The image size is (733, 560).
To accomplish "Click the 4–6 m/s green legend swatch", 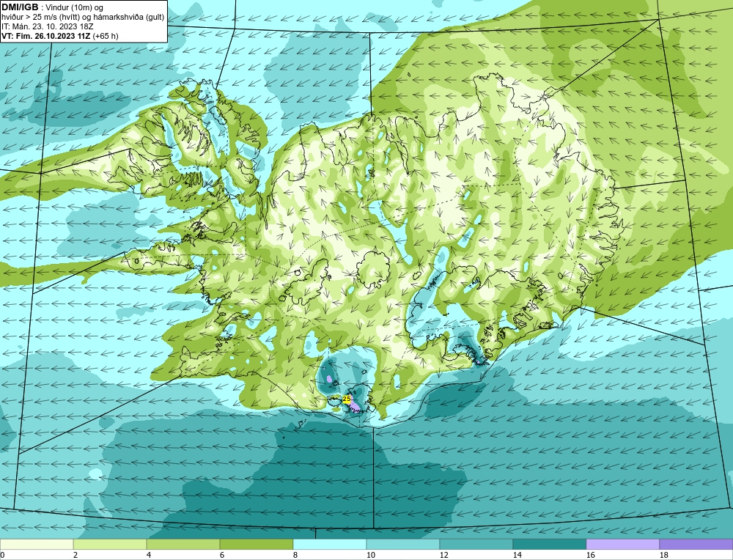I will point(183,544).
